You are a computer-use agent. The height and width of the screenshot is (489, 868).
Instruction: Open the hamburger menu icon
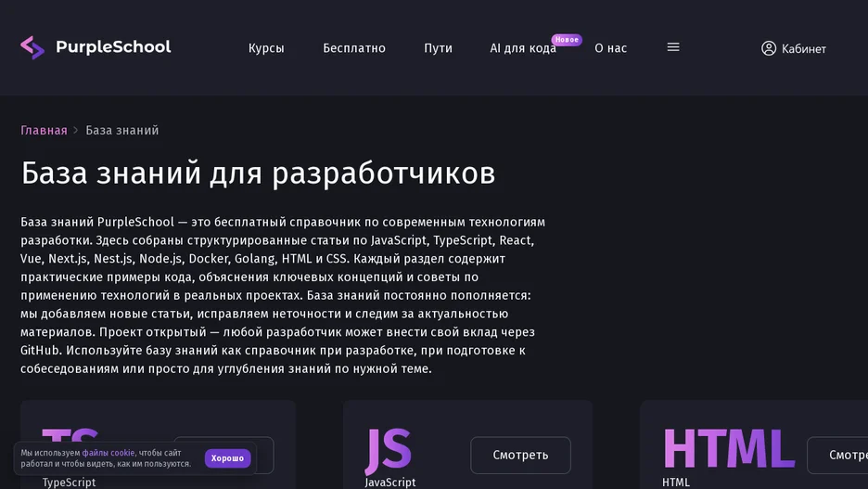point(673,47)
